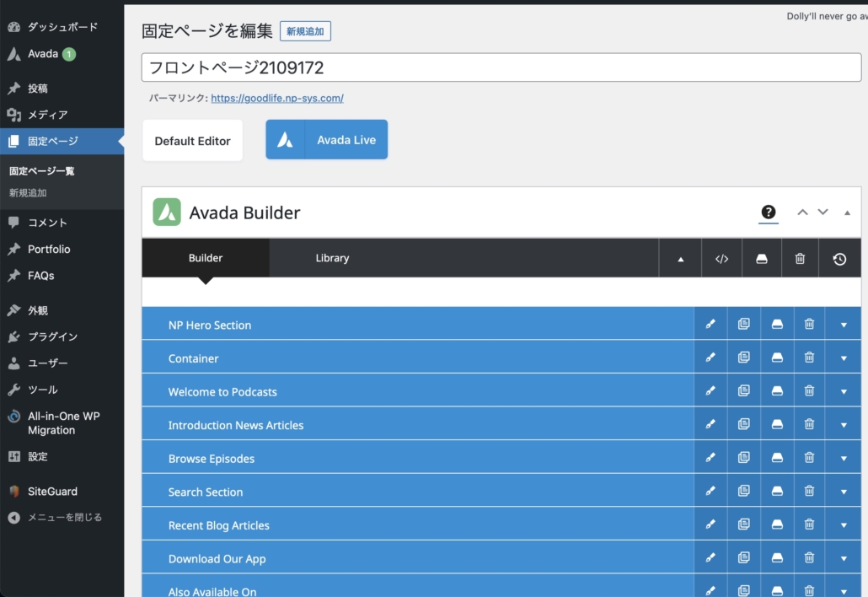Viewport: 868px width, 597px height.
Task: Toggle the Container row arrow
Action: point(843,358)
